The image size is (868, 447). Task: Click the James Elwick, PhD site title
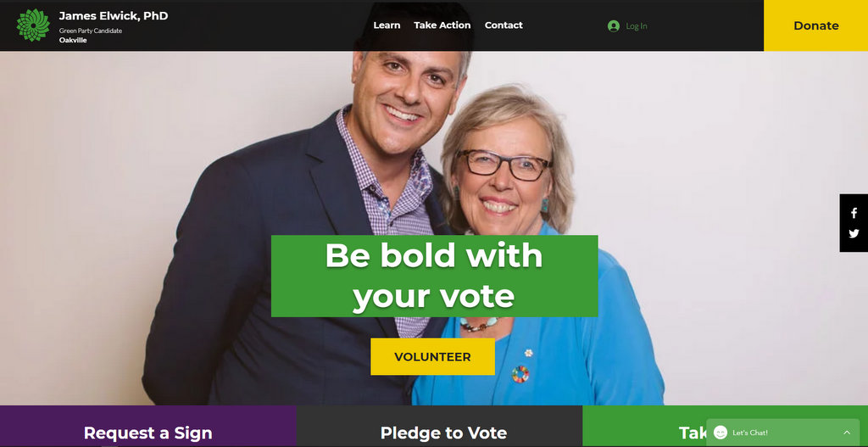pos(114,15)
